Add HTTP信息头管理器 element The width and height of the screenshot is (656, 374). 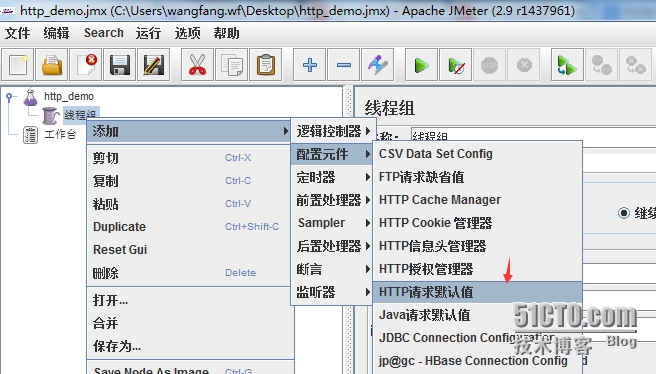pos(477,246)
